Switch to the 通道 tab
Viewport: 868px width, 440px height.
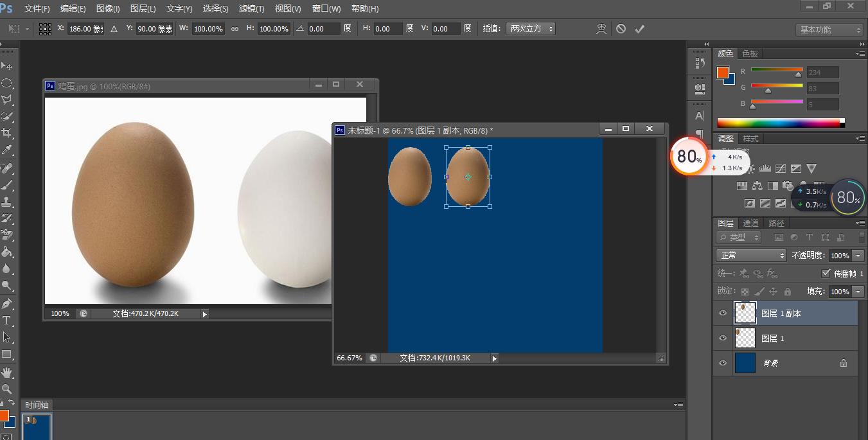(750, 223)
